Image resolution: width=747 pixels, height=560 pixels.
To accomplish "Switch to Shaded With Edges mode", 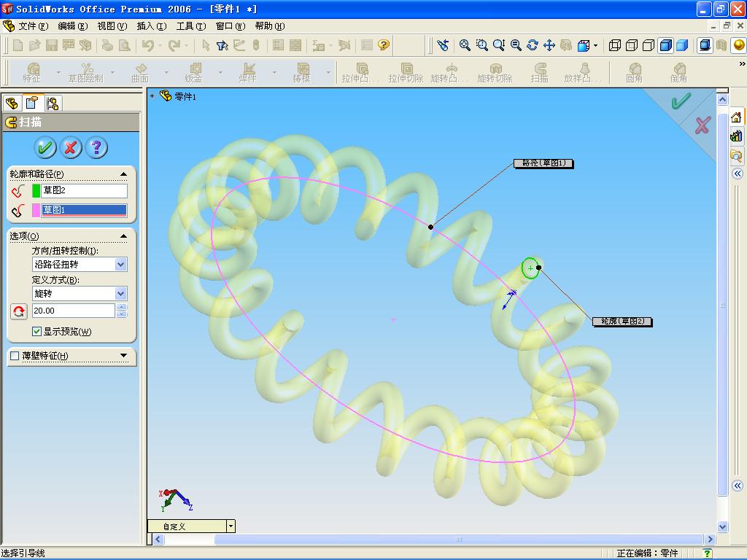I will pos(665,45).
